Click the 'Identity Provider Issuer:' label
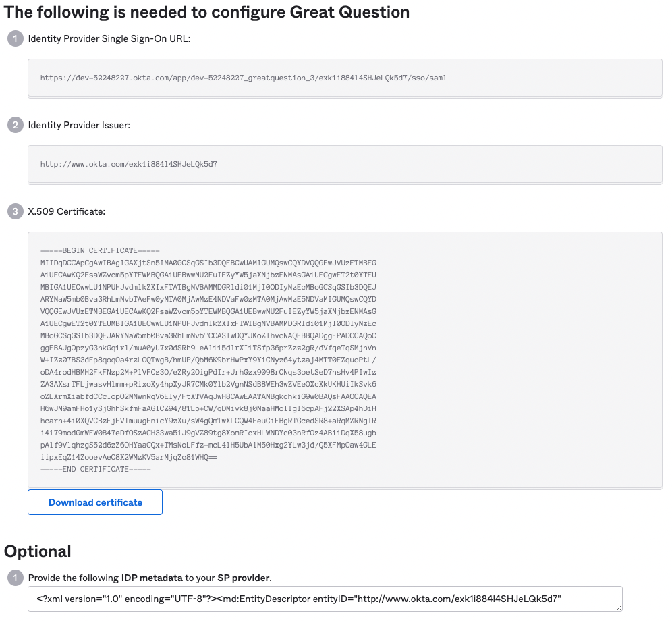 [x=80, y=126]
